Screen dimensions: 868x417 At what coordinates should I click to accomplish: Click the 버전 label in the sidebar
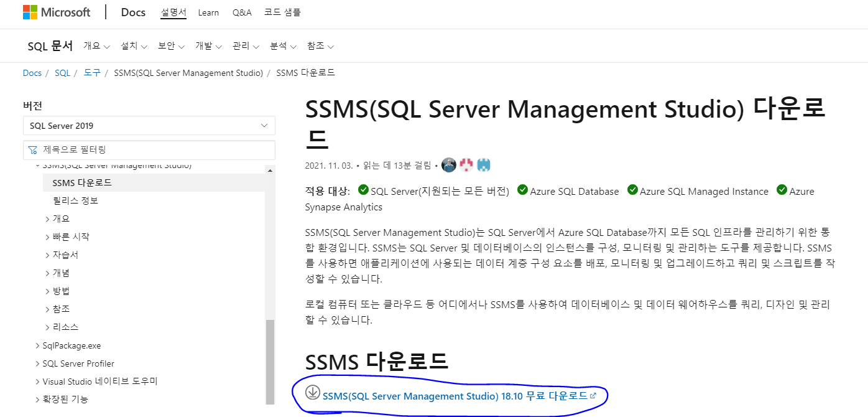32,106
